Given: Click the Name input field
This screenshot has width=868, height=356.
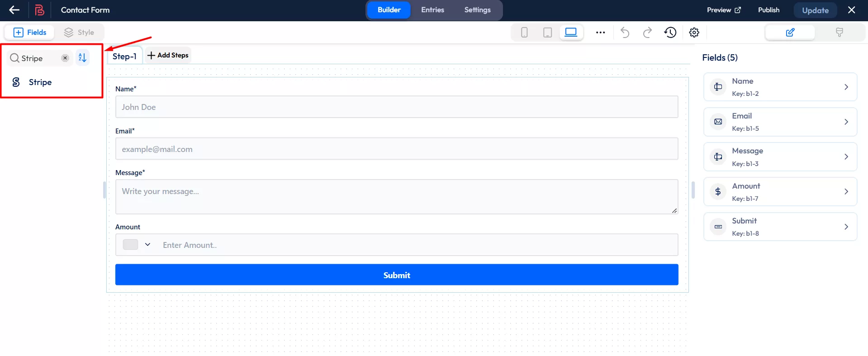Looking at the screenshot, I should pos(396,107).
